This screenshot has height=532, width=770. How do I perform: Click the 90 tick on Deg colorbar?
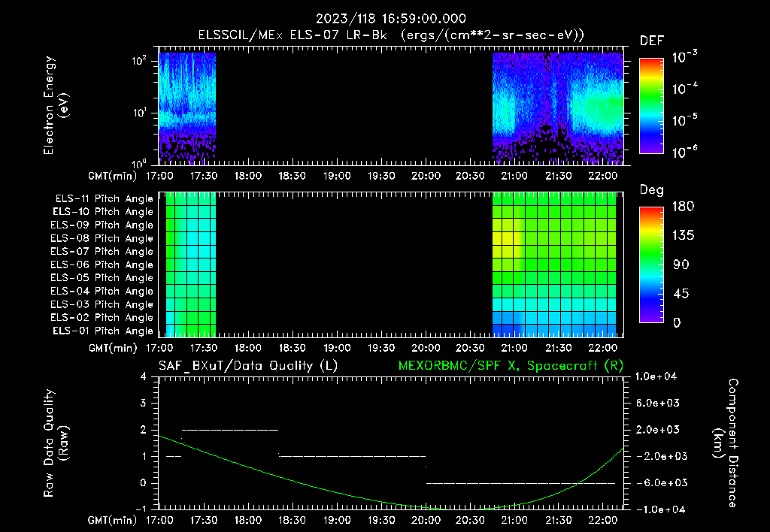coord(681,265)
